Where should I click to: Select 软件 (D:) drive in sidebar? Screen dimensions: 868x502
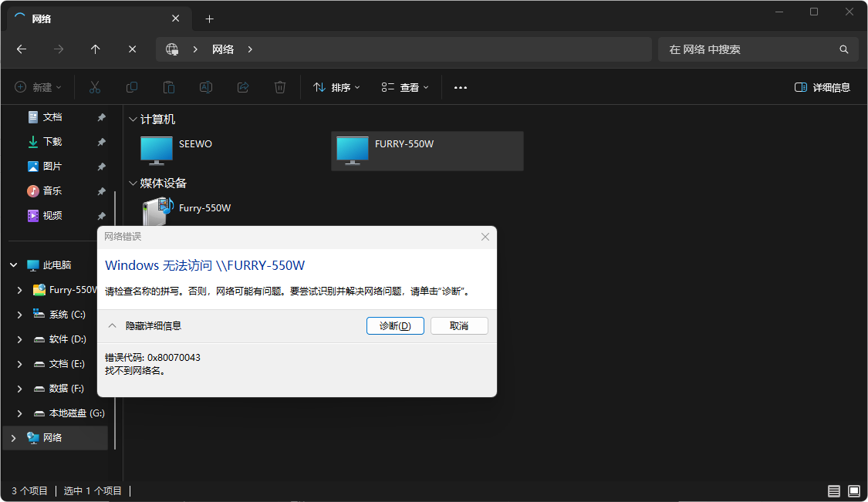67,339
